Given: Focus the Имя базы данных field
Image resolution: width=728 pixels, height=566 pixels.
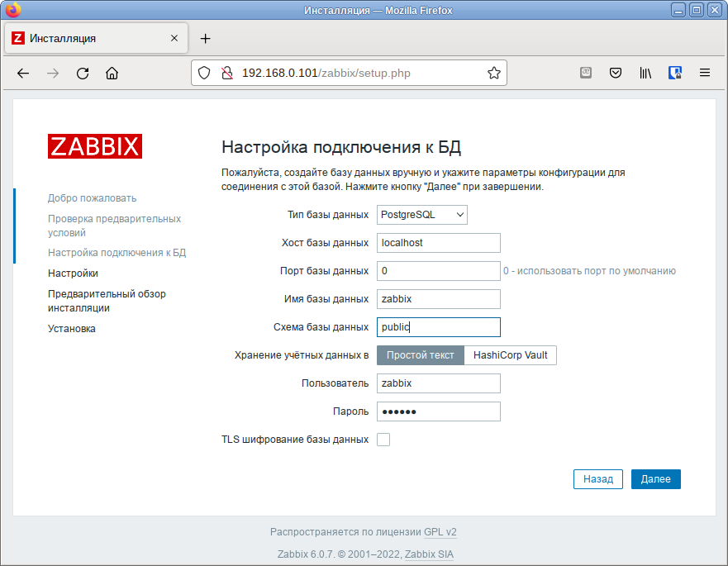Looking at the screenshot, I should [439, 299].
